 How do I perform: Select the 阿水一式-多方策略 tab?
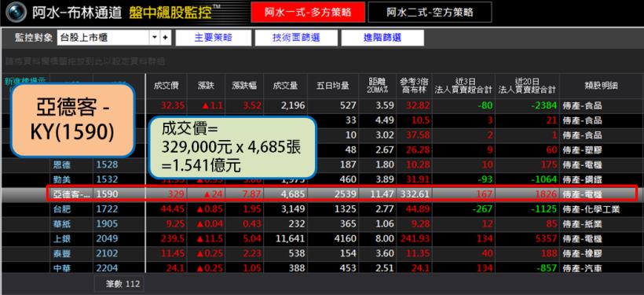pos(308,12)
